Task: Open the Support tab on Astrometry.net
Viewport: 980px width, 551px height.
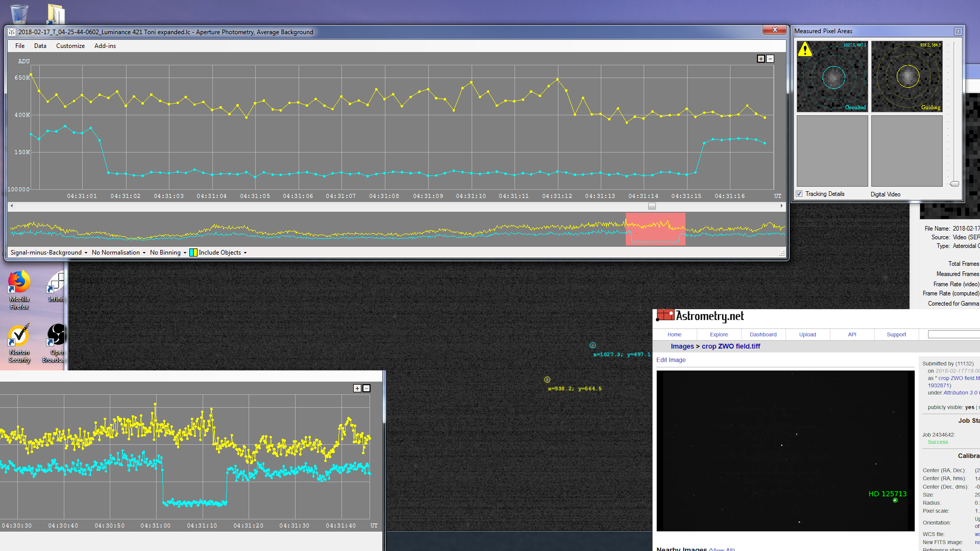Action: tap(896, 335)
